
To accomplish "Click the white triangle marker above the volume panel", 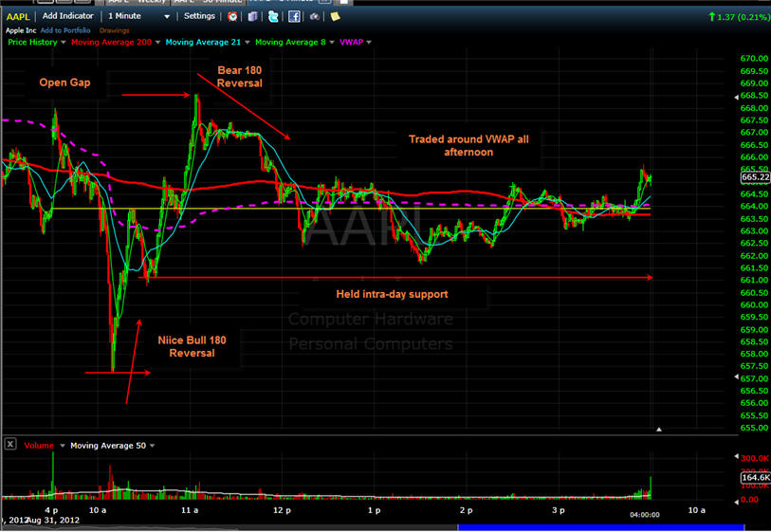I will tap(659, 430).
